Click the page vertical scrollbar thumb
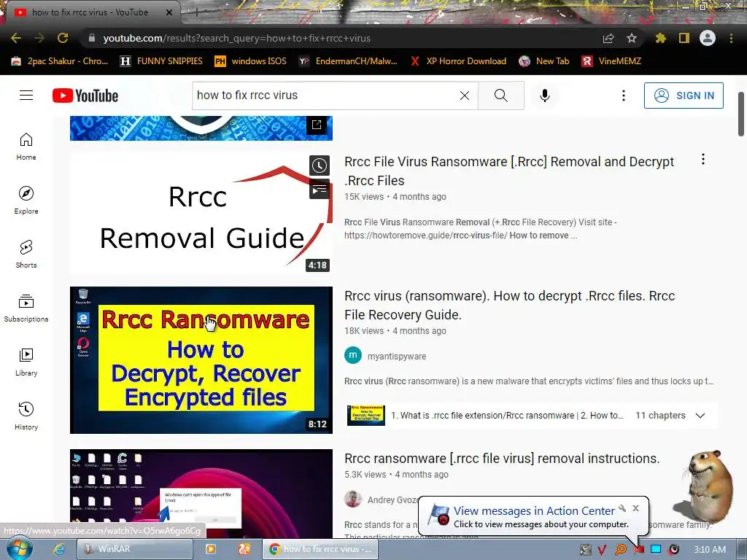 741,113
